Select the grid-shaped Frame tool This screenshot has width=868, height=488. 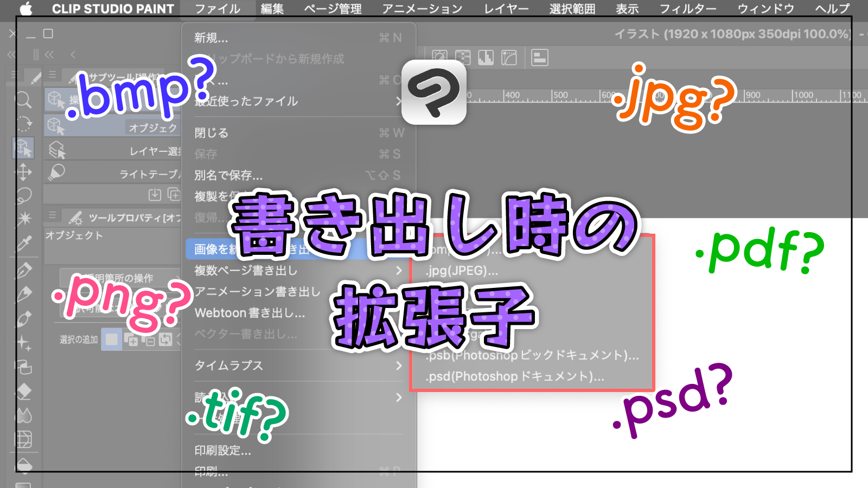coord(23,439)
